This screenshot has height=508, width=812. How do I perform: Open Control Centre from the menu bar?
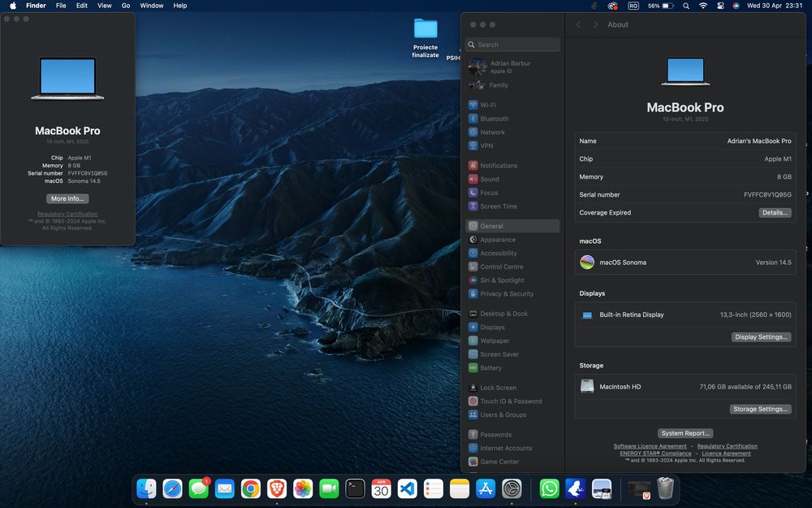coord(720,6)
